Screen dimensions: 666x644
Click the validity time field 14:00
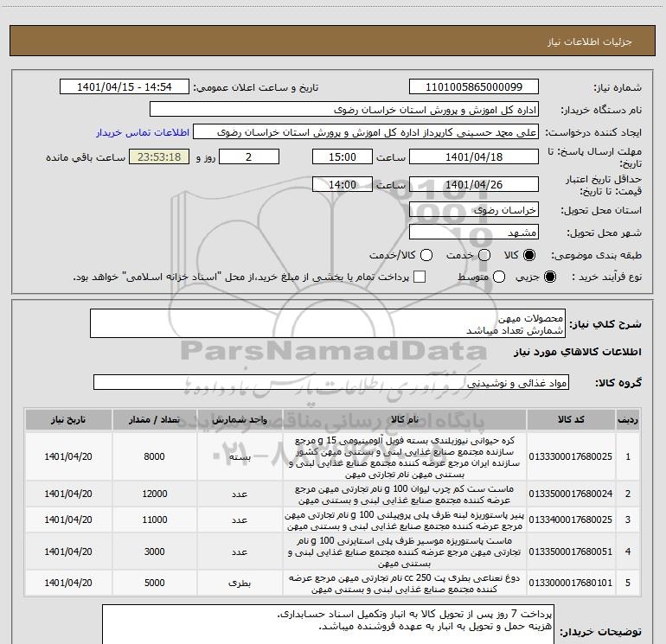[x=343, y=184]
